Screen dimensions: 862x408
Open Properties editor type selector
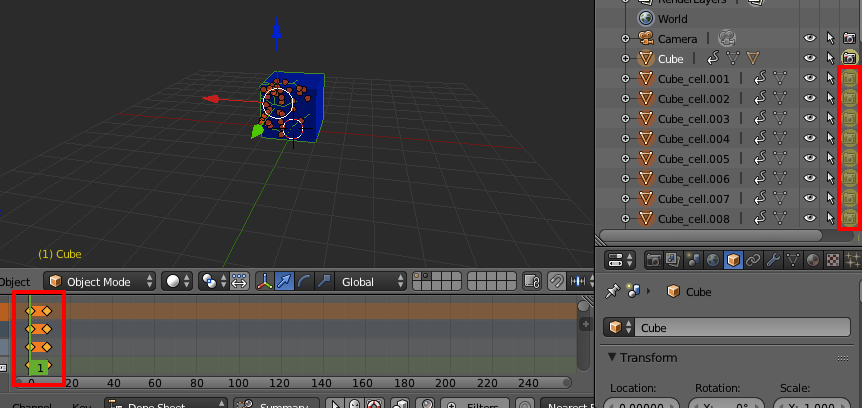coord(620,260)
